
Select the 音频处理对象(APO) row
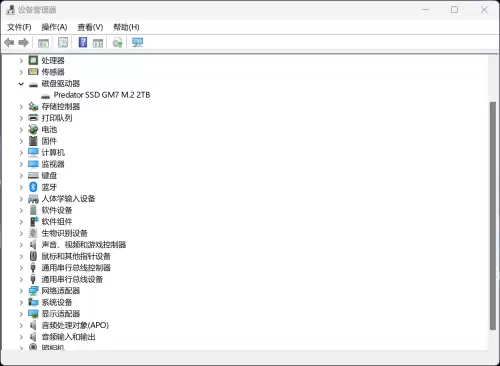(x=75, y=325)
